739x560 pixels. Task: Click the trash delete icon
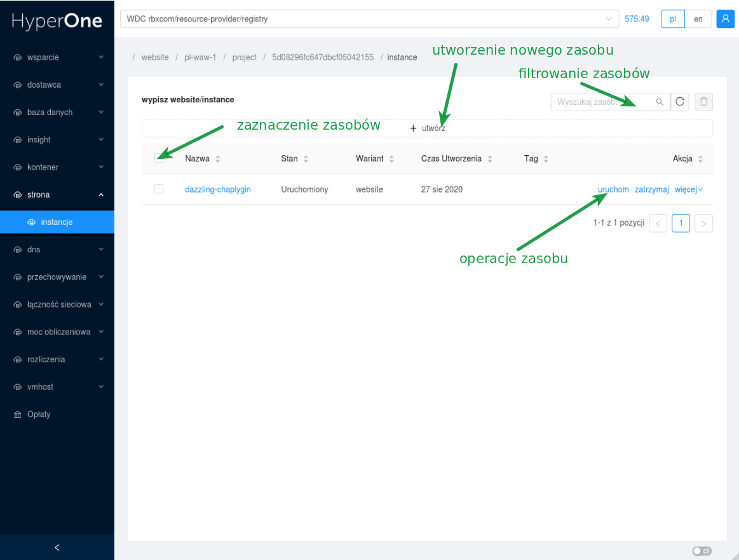coord(703,102)
